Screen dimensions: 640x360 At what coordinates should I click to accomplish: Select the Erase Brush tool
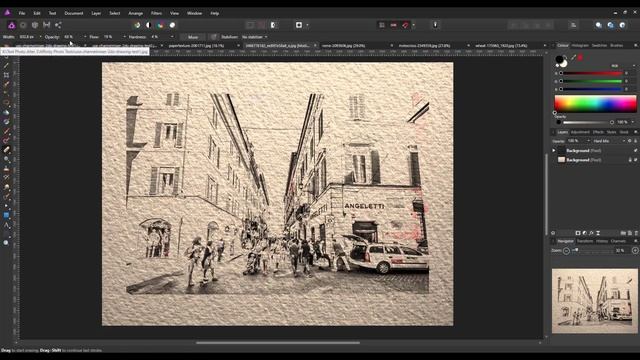click(x=6, y=150)
